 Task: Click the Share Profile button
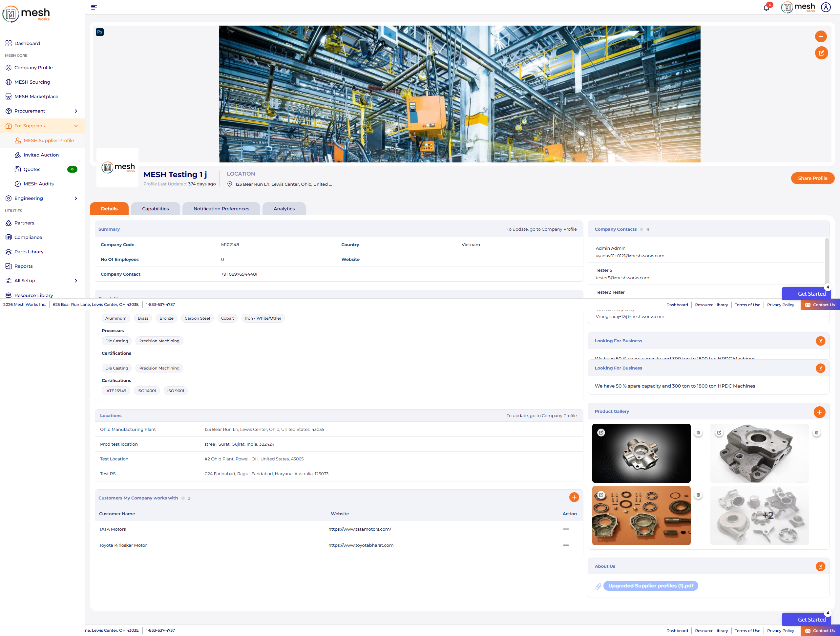pyautogui.click(x=812, y=178)
